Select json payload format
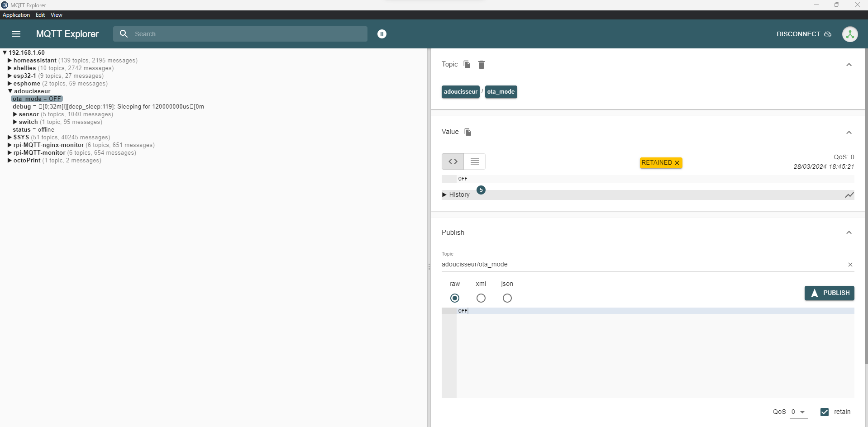 (507, 298)
